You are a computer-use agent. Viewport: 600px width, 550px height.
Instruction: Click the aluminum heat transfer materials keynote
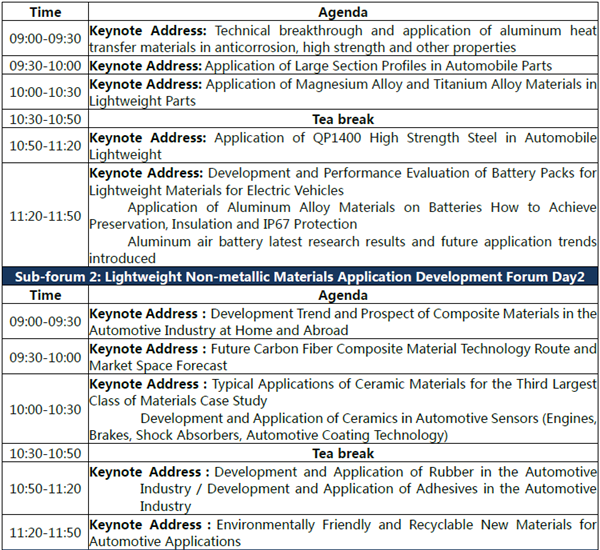pyautogui.click(x=342, y=40)
